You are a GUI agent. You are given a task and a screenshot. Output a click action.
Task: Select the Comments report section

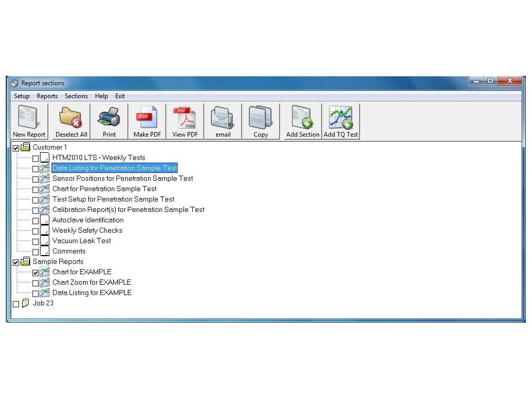pyautogui.click(x=69, y=251)
